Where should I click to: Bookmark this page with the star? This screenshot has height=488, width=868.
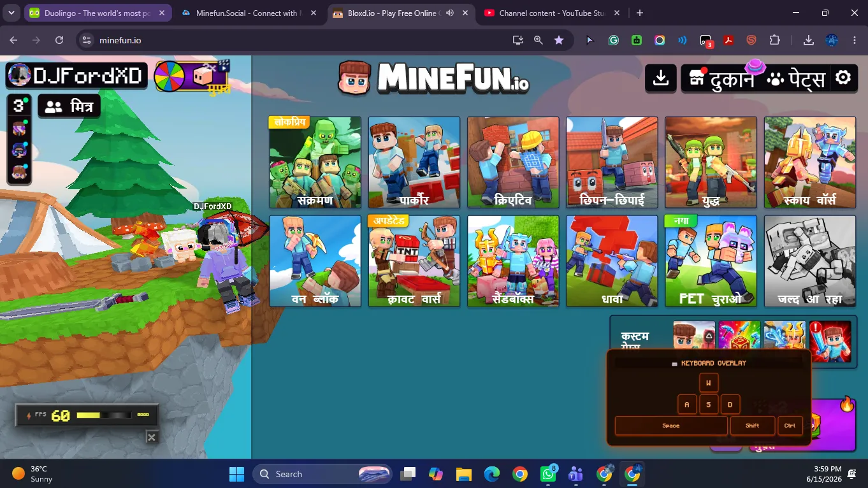click(559, 40)
